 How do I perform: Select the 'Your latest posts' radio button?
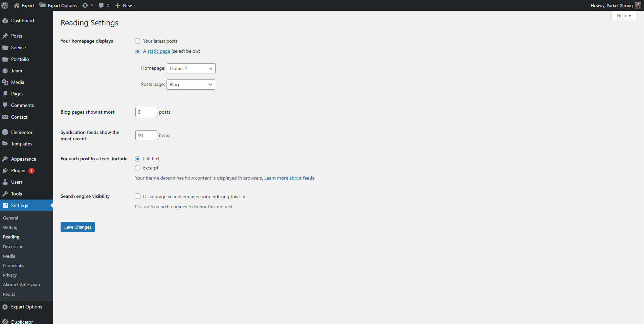[138, 41]
